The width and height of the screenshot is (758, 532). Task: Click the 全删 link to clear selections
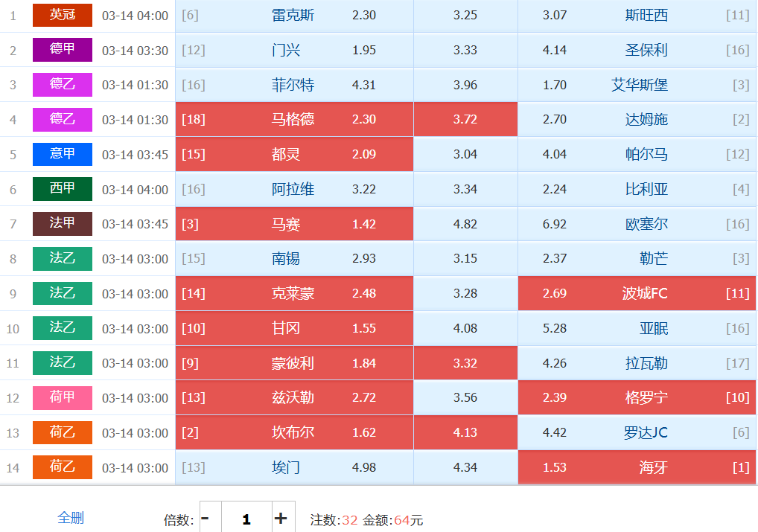tap(71, 518)
